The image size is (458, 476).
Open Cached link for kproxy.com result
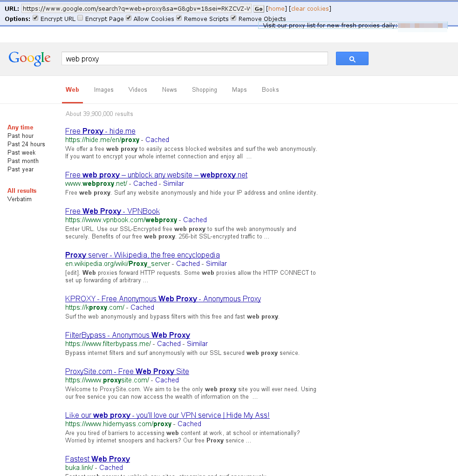[143, 307]
